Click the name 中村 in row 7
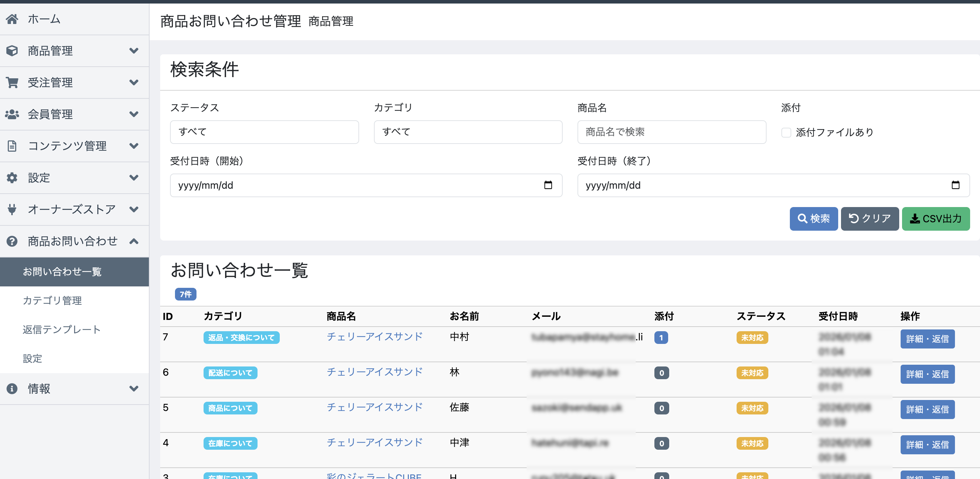980x479 pixels. point(459,337)
